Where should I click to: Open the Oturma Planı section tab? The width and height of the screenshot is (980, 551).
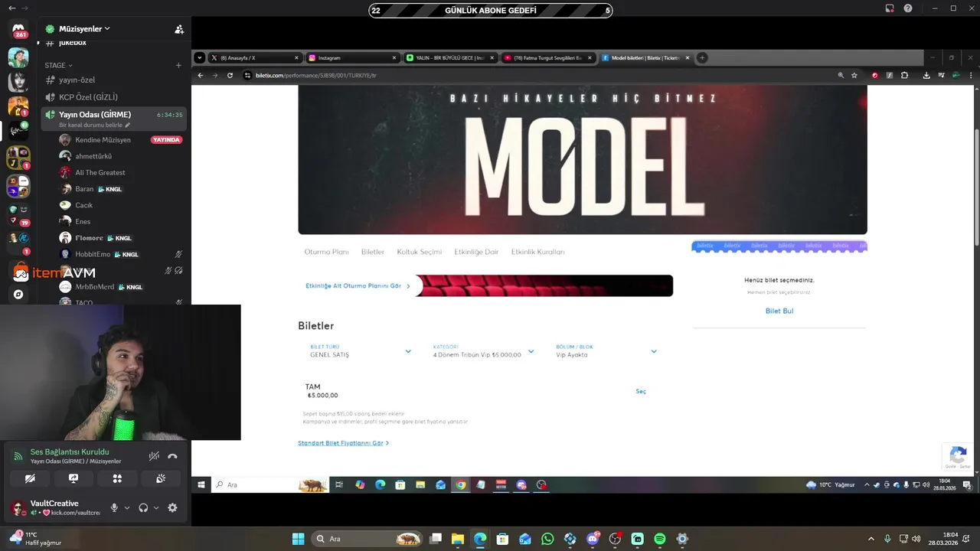coord(326,252)
